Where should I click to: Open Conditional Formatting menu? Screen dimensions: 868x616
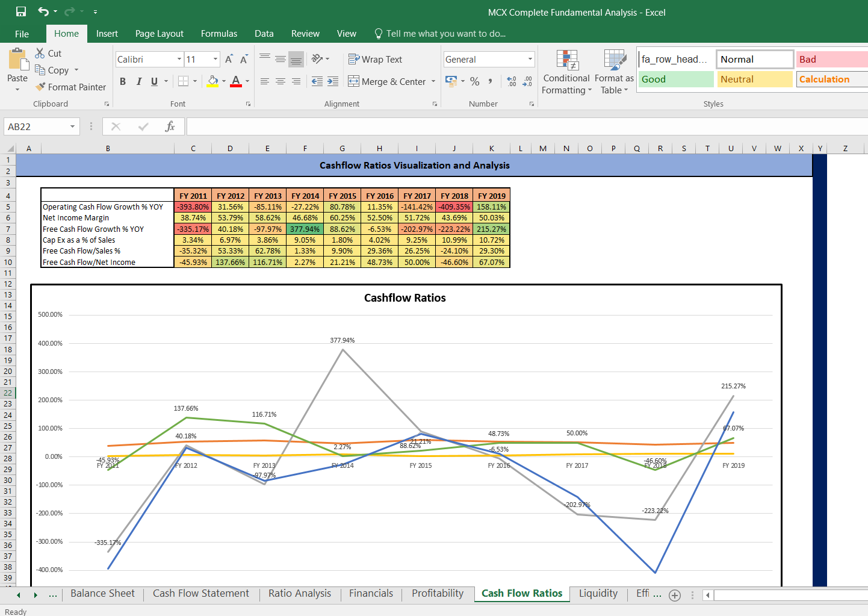pos(566,72)
